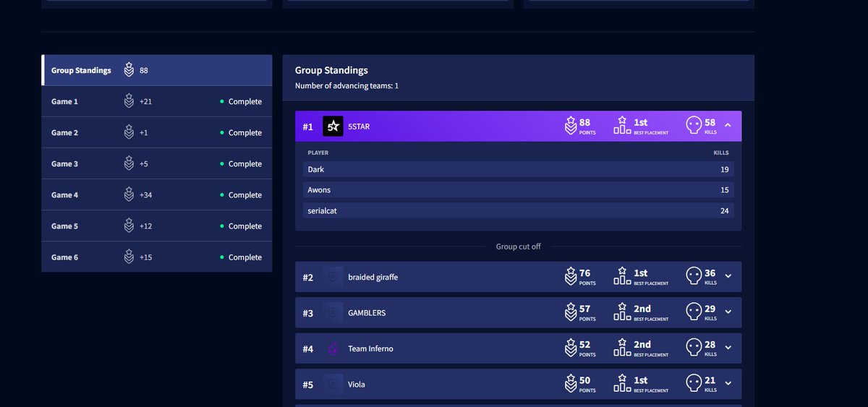The width and height of the screenshot is (868, 407).
Task: Click GAMBLERS kills skull icon
Action: (x=694, y=312)
